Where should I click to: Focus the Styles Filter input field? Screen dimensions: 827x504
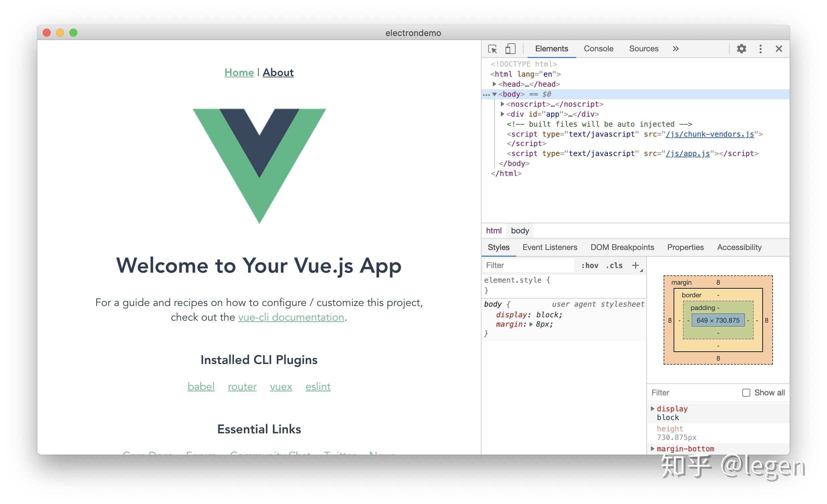click(528, 265)
